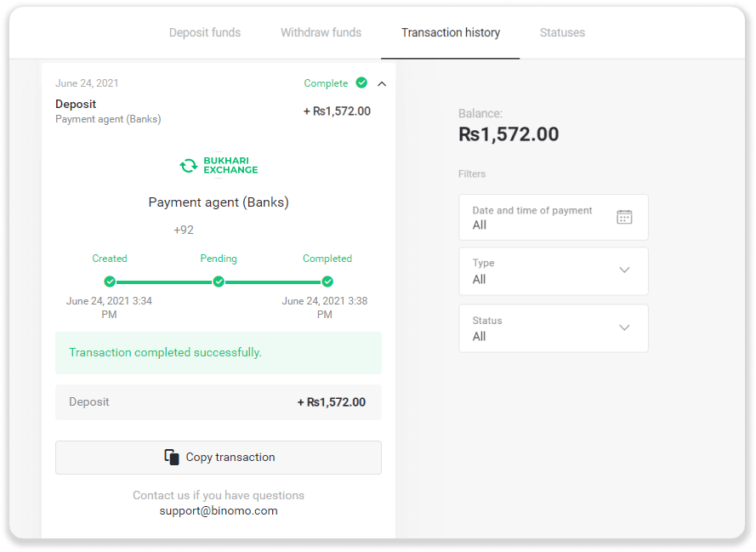756x552 pixels.
Task: Switch to the Deposit funds tab
Action: click(x=205, y=33)
